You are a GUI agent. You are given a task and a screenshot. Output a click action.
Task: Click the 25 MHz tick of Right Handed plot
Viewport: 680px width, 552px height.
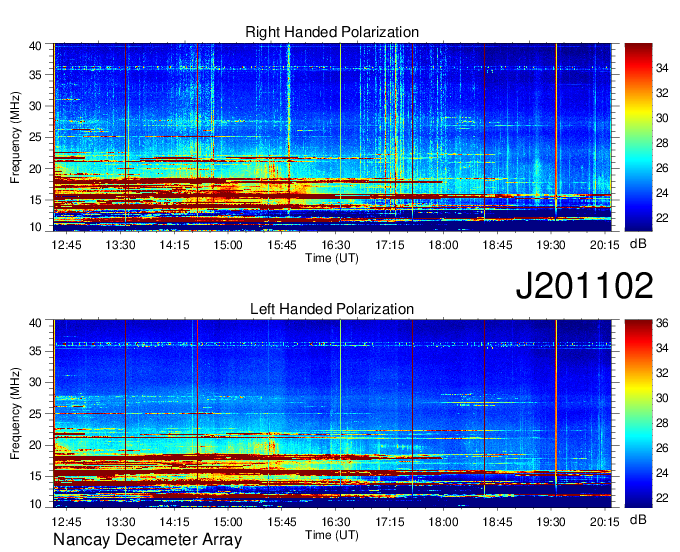coord(35,137)
